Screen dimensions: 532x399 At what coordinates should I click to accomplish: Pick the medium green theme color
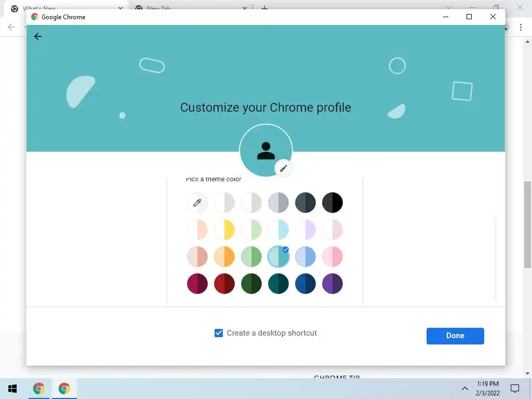coord(251,257)
